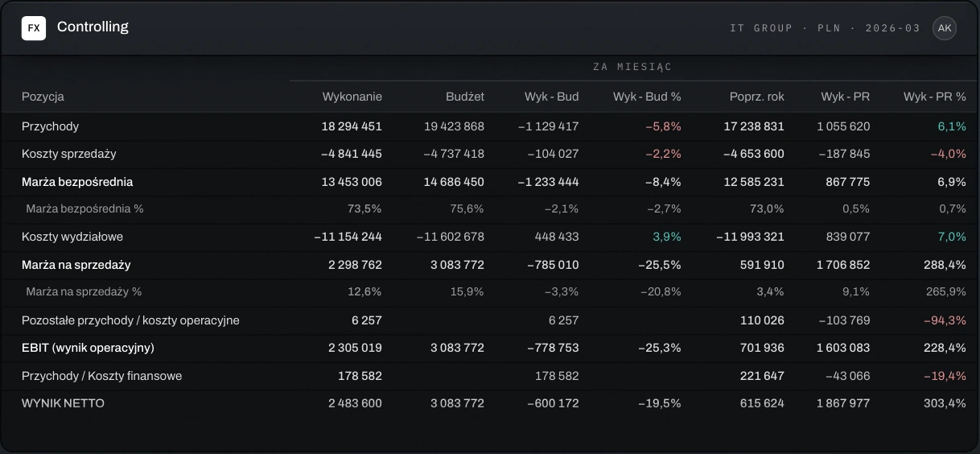
Task: Click the green 7,0% cell
Action: (952, 237)
